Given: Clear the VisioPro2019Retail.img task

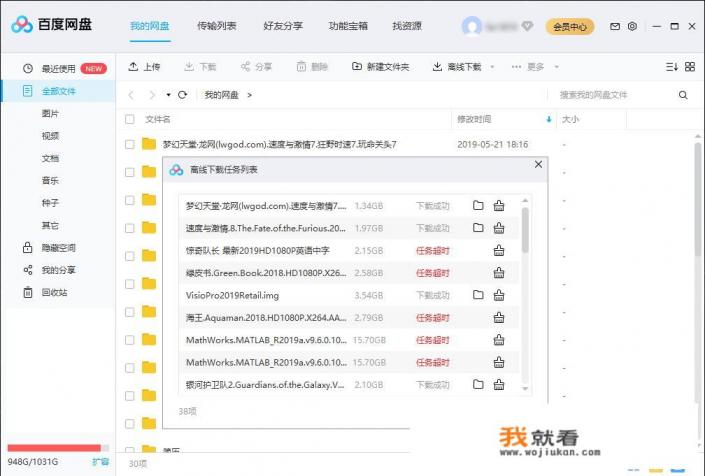Looking at the screenshot, I should pyautogui.click(x=499, y=295).
